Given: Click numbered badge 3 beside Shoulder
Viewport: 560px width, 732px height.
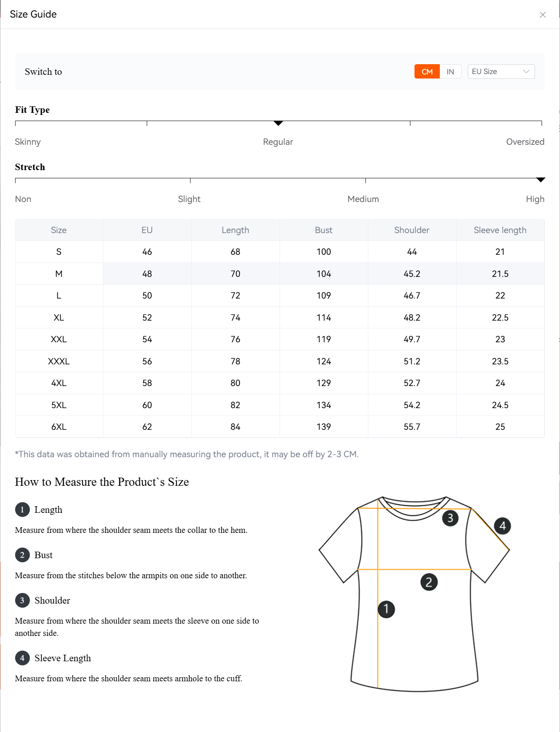Looking at the screenshot, I should pos(22,600).
